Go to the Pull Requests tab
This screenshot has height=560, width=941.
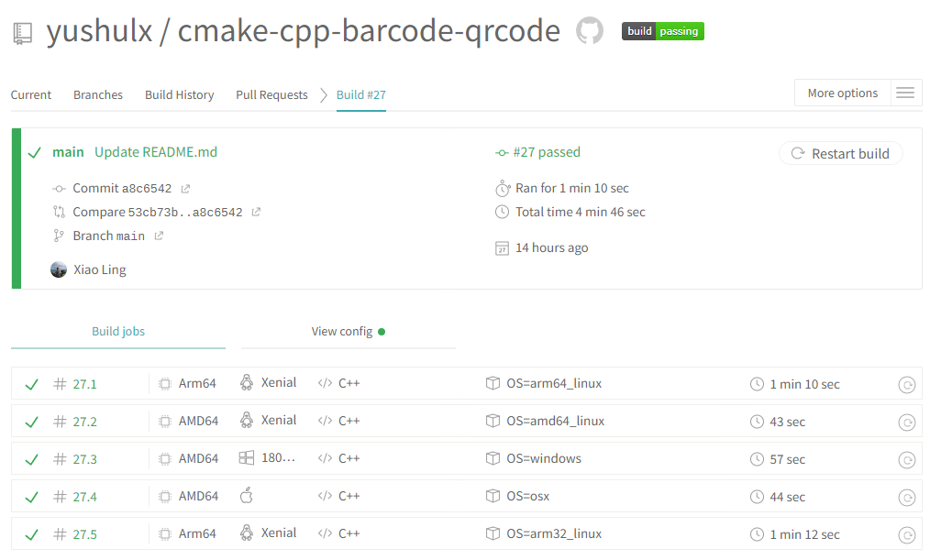coord(271,94)
